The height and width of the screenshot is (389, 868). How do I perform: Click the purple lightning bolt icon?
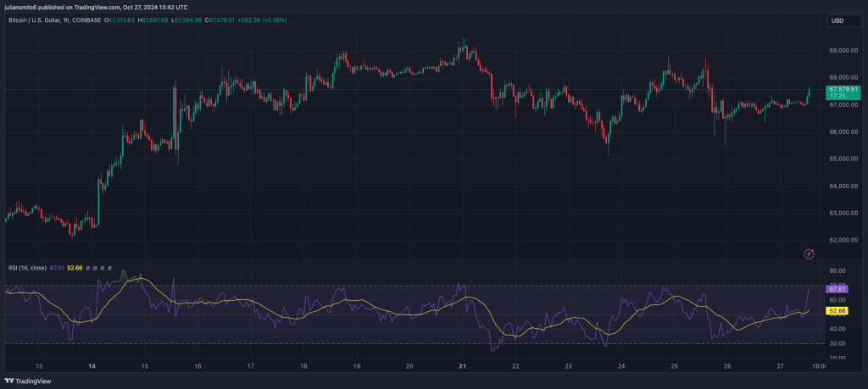click(809, 254)
